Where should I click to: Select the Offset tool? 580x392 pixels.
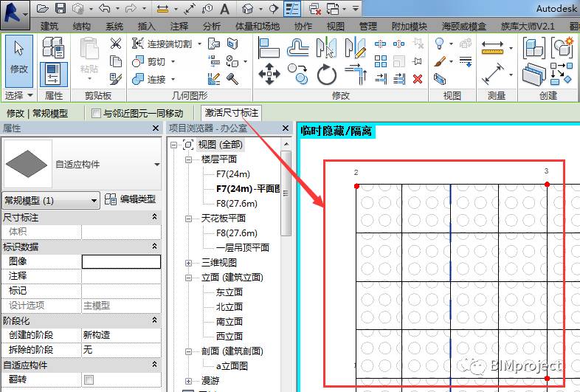[x=298, y=47]
